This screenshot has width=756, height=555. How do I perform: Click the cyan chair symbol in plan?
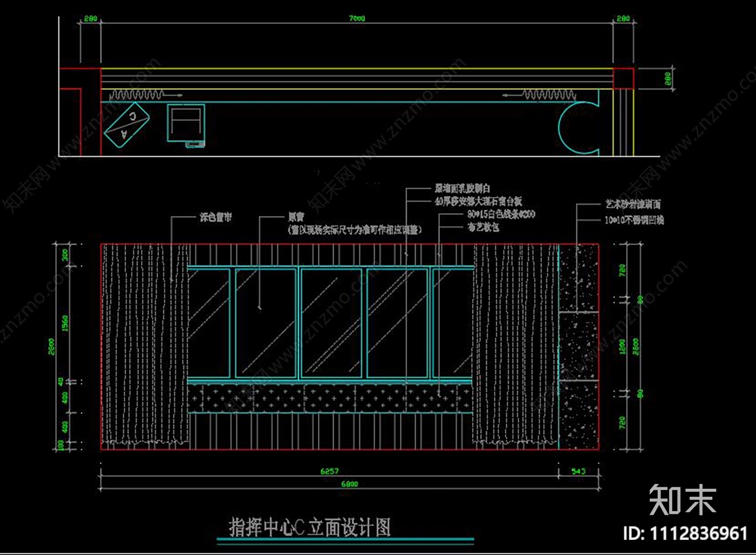point(186,123)
